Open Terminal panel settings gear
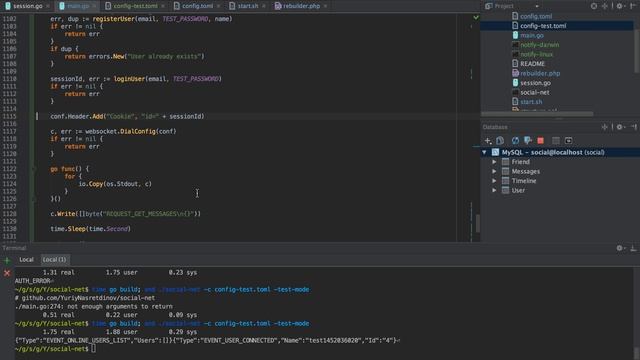Image resolution: width=640 pixels, height=360 pixels. pyautogui.click(x=620, y=248)
